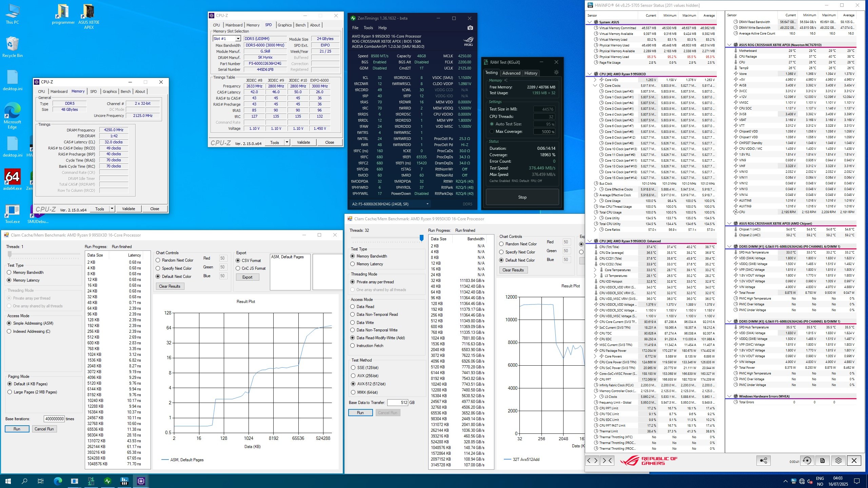This screenshot has height=488, width=868.
Task: Open the Help menu in ZenTimings
Action: pyautogui.click(x=382, y=28)
